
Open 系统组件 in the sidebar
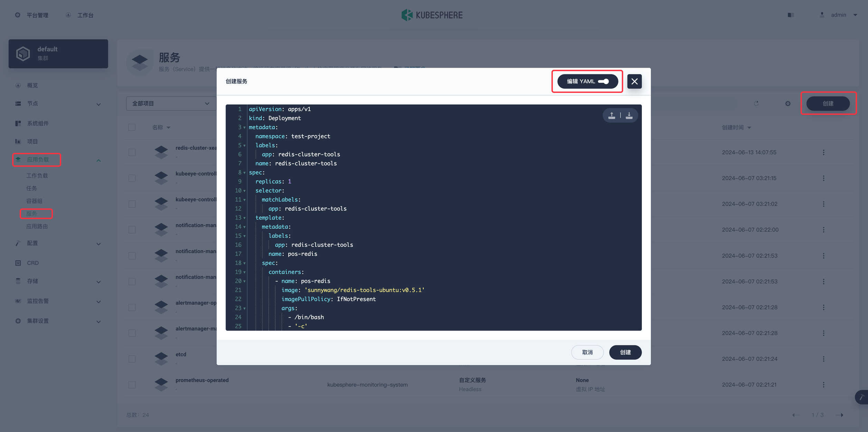[x=38, y=123]
